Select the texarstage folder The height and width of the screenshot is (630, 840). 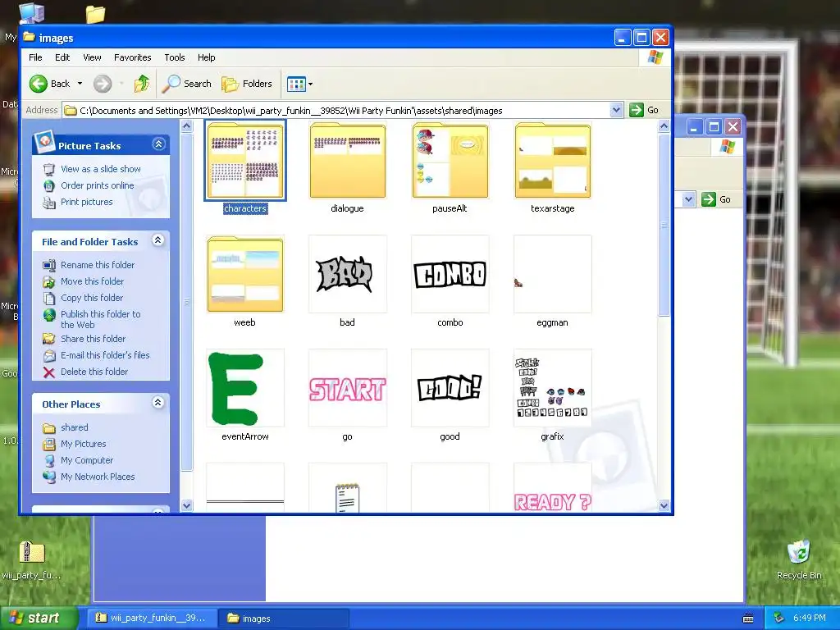click(552, 161)
